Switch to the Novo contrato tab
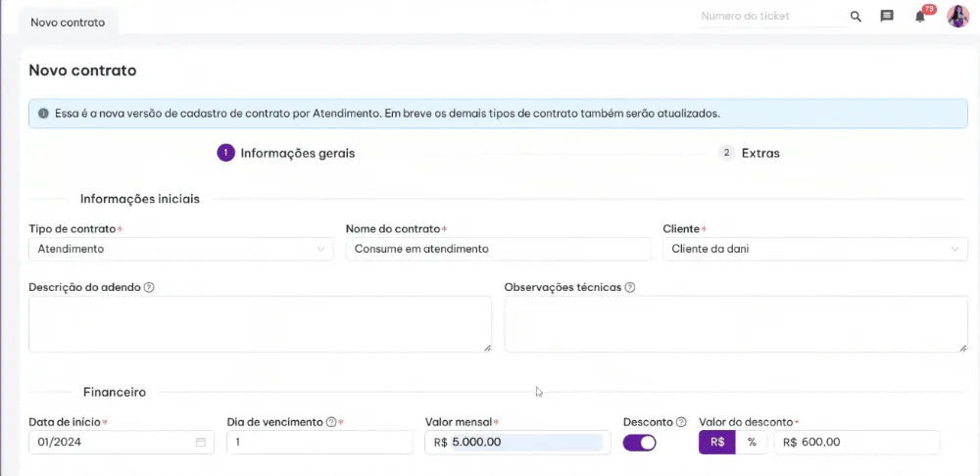This screenshot has width=980, height=476. [x=68, y=22]
